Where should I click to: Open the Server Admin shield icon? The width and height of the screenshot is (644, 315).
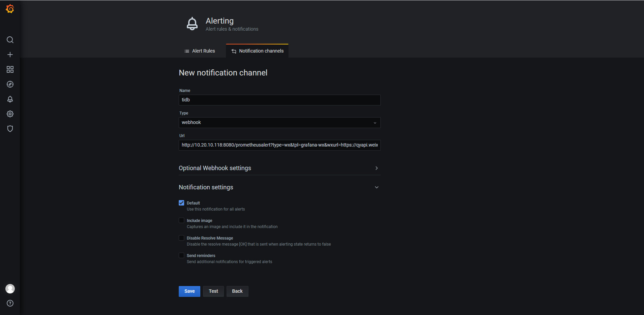(10, 129)
